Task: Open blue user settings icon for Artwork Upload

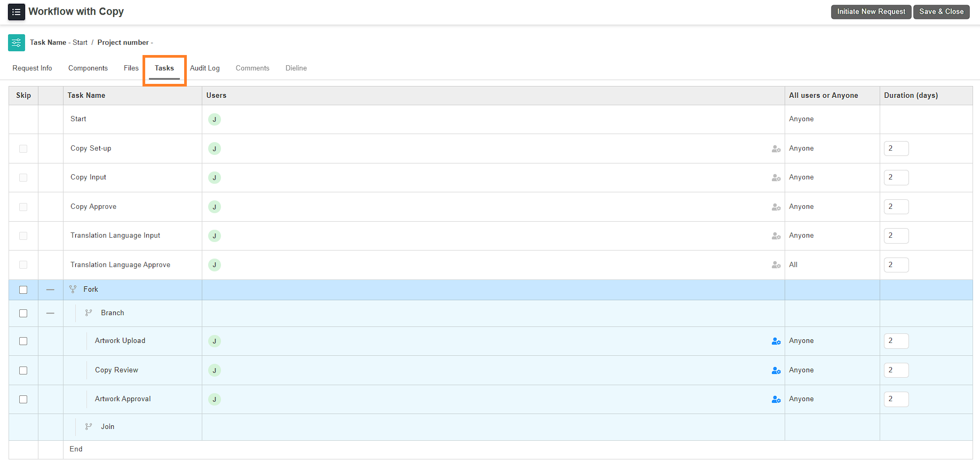Action: (776, 341)
